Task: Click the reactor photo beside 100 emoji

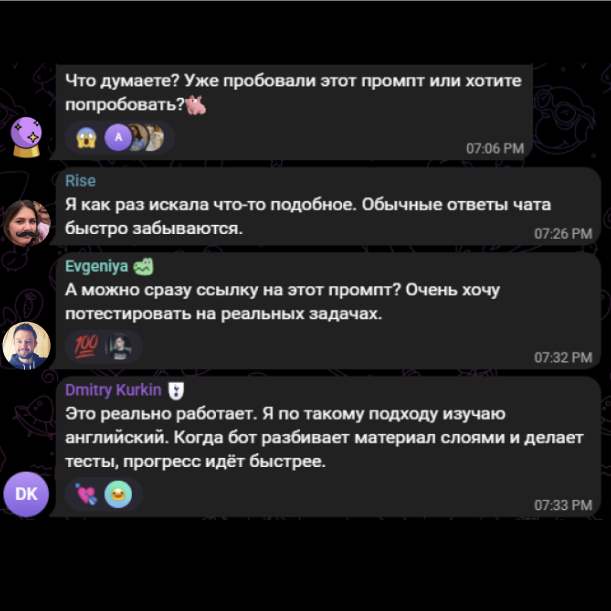Action: [119, 347]
